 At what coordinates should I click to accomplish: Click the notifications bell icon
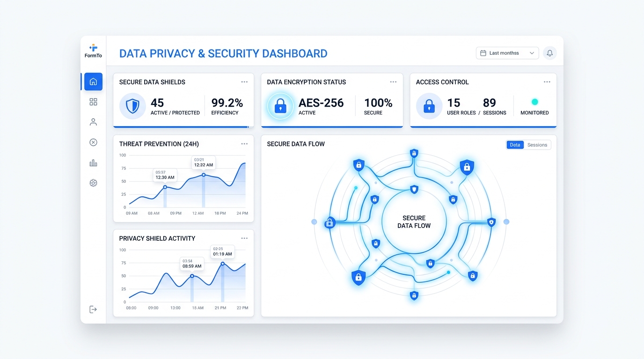tap(549, 53)
